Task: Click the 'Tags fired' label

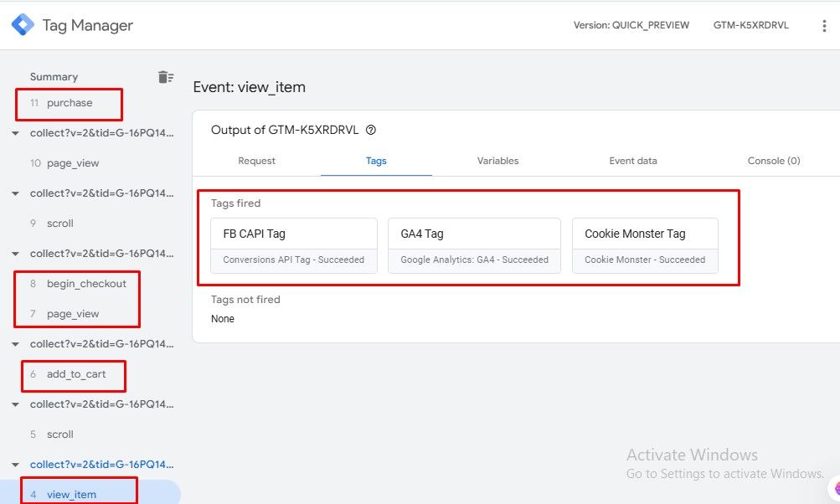Action: (x=235, y=203)
